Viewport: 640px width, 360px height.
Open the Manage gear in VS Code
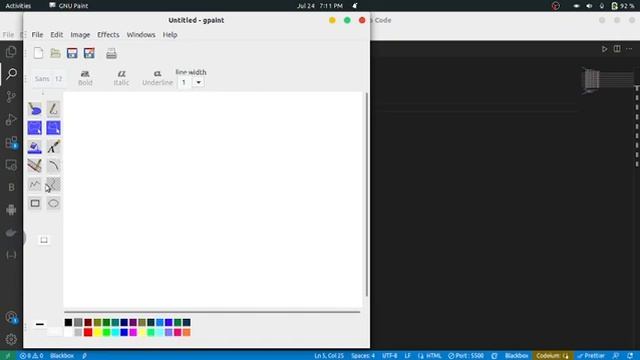pyautogui.click(x=11, y=339)
